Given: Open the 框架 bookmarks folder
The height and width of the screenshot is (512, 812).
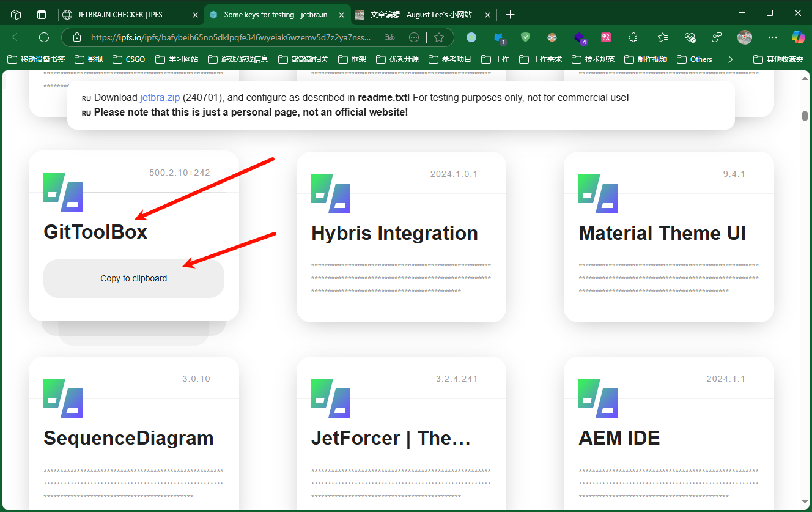Looking at the screenshot, I should pos(352,59).
